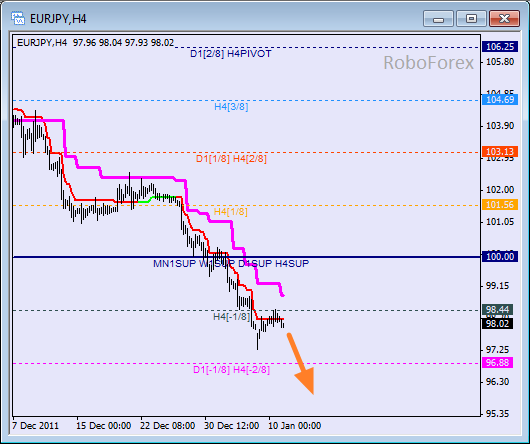The height and width of the screenshot is (444, 530).
Task: Click the RoboForex watermark text
Action: tap(429, 63)
